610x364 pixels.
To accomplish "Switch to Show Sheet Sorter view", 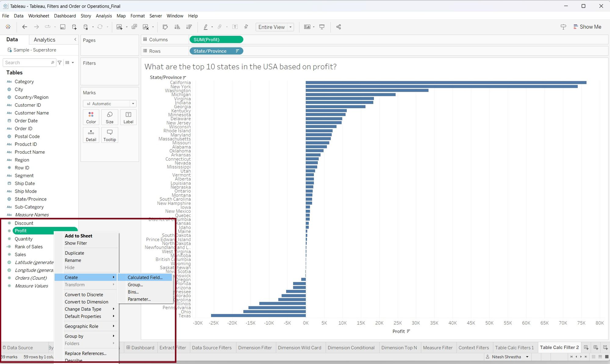I will point(594,357).
